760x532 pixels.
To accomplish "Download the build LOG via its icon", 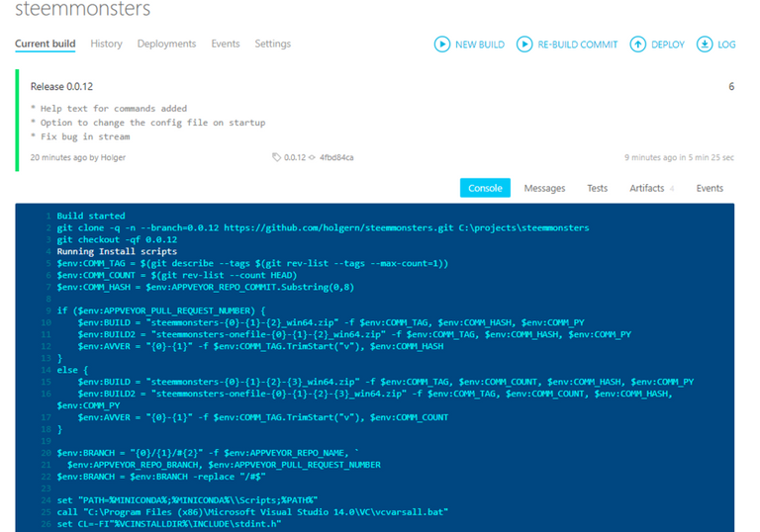I will tap(705, 44).
